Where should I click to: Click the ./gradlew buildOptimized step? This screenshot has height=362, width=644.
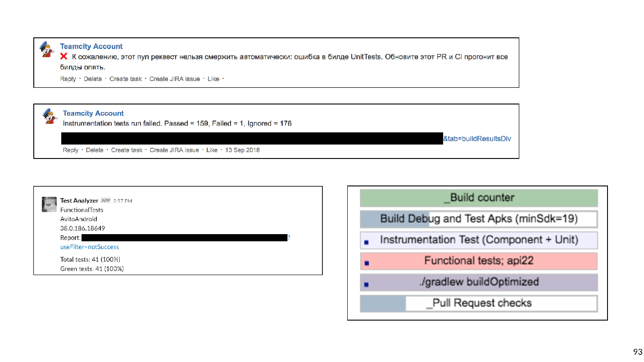[479, 282]
